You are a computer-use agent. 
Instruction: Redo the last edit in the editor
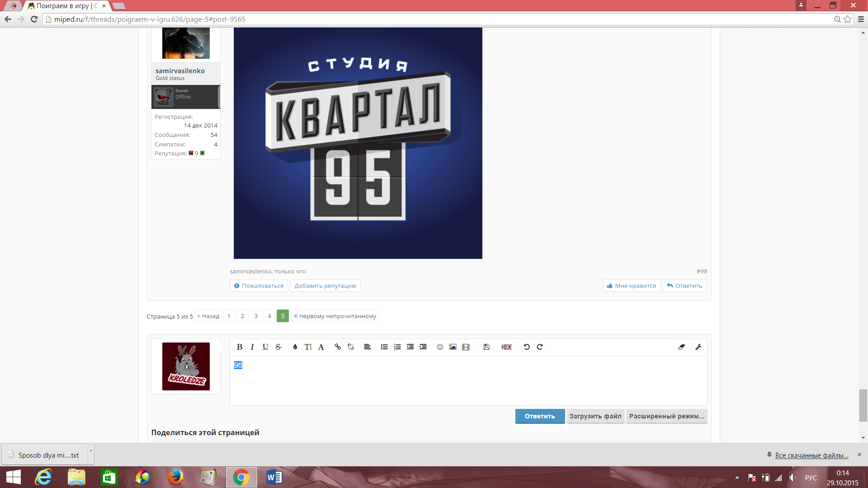540,347
